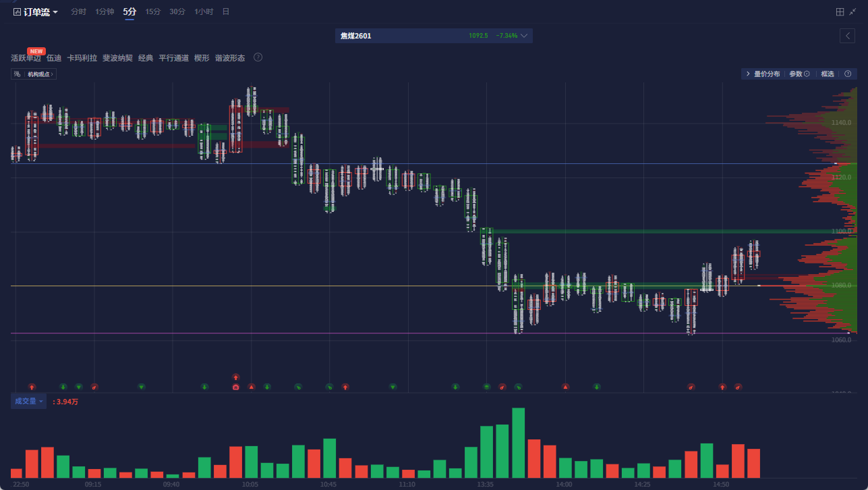Select the 平行通道 drawing tool
Viewport: 868px width, 490px height.
[x=173, y=58]
